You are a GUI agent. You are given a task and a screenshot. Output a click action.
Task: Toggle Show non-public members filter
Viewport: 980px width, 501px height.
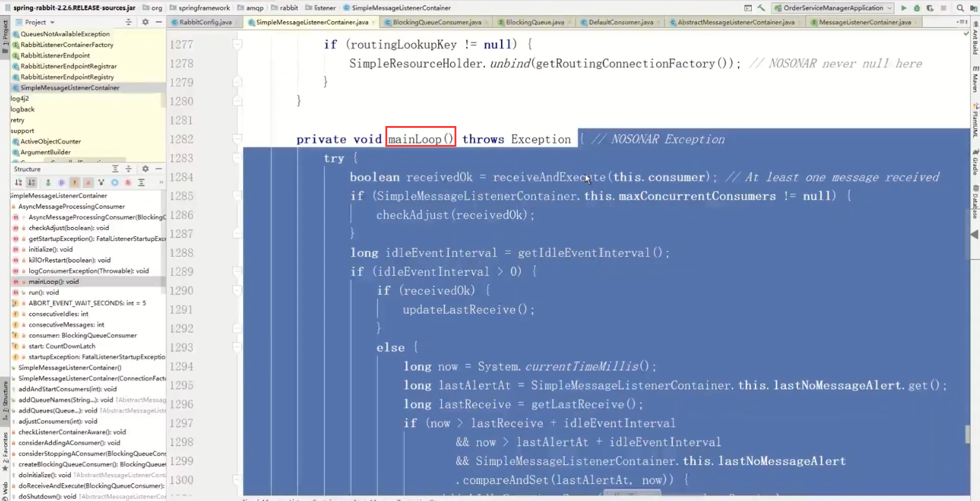(x=88, y=182)
